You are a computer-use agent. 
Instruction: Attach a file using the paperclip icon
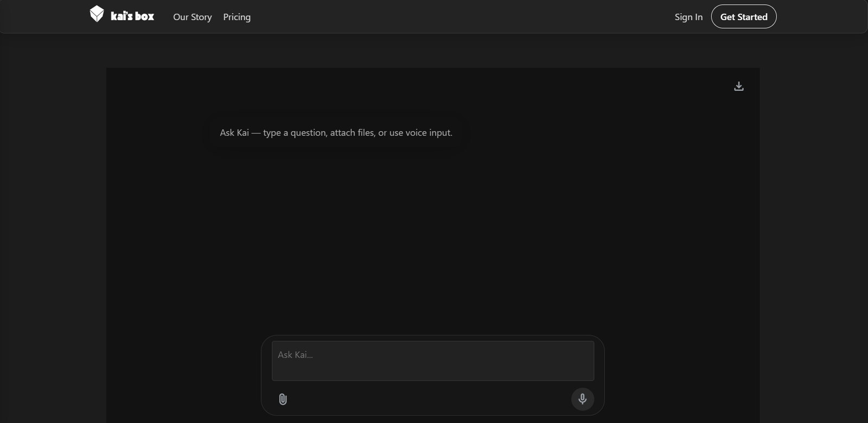(x=283, y=399)
